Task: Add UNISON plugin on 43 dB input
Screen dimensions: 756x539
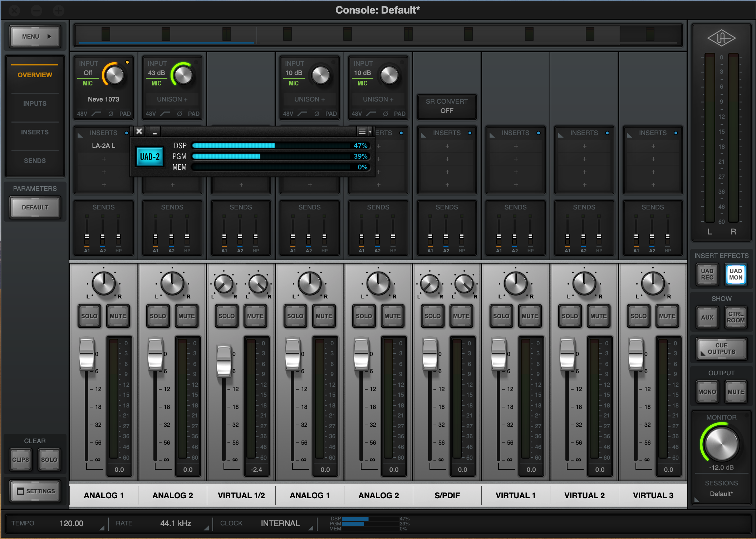Action: [172, 99]
